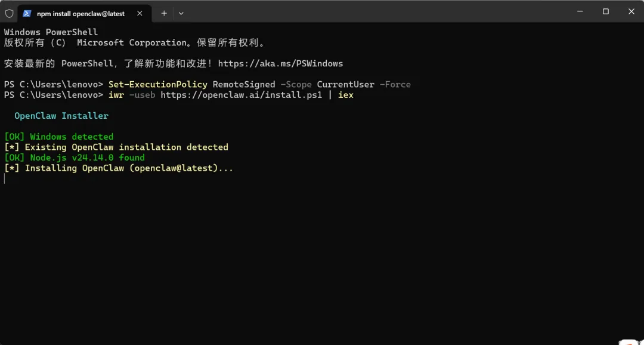Maximize the terminal window
This screenshot has width=644, height=345.
[x=606, y=11]
